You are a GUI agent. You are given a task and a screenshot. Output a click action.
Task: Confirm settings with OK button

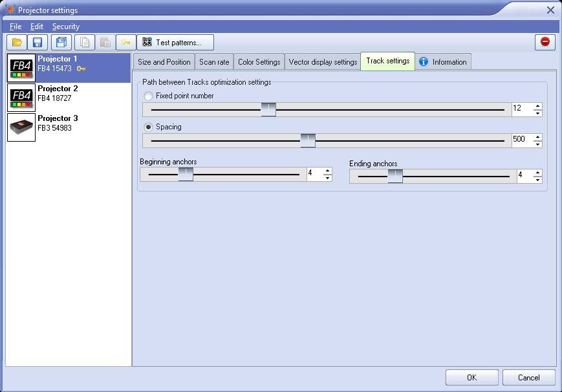pyautogui.click(x=471, y=377)
